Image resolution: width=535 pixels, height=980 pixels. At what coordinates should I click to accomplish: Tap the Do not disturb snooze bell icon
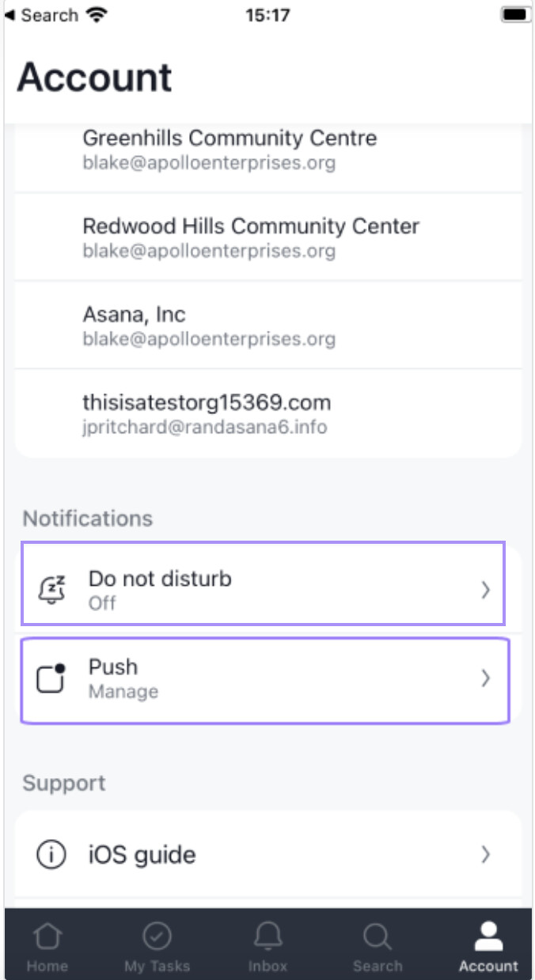click(52, 590)
